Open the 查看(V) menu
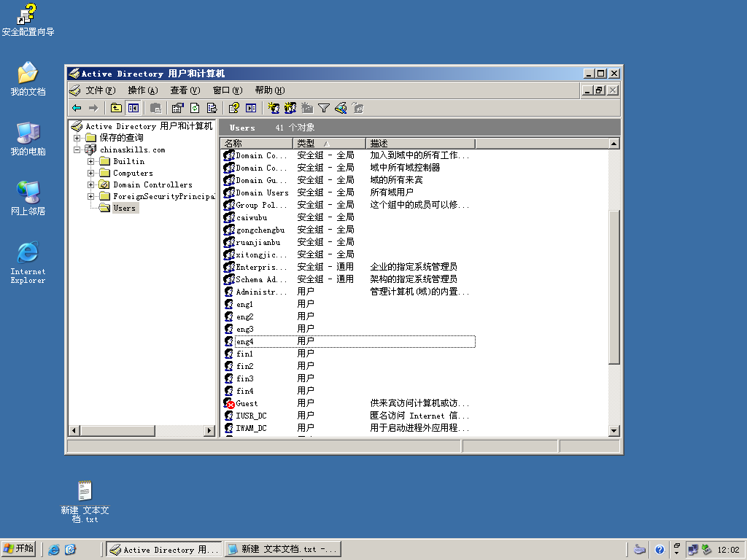The width and height of the screenshot is (747, 560). 185,90
